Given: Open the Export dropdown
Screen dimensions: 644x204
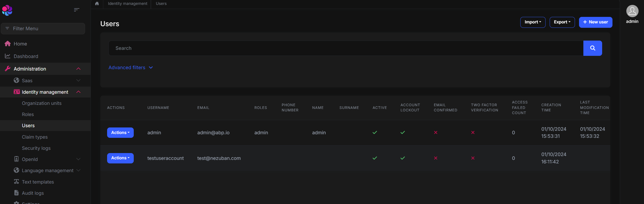Looking at the screenshot, I should click(x=562, y=22).
